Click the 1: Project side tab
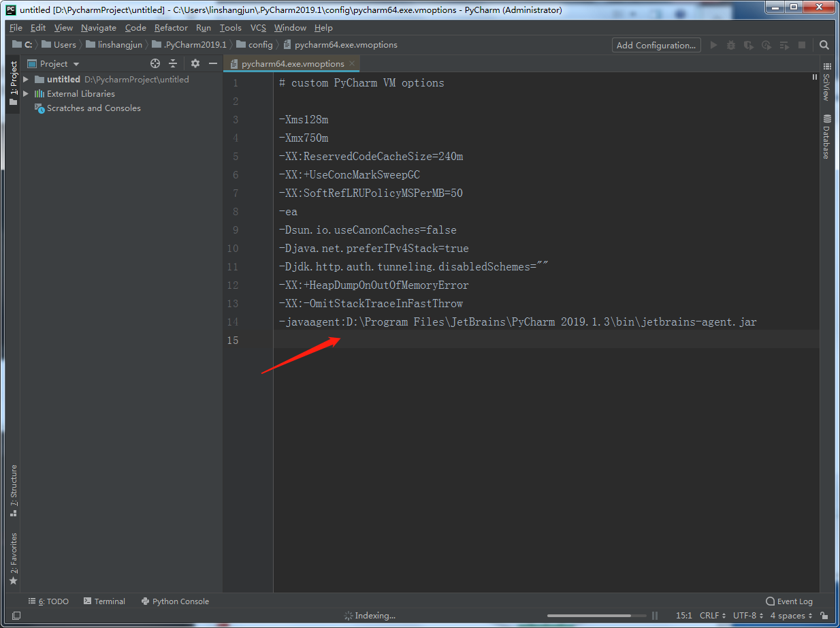The height and width of the screenshot is (628, 840). (x=14, y=82)
